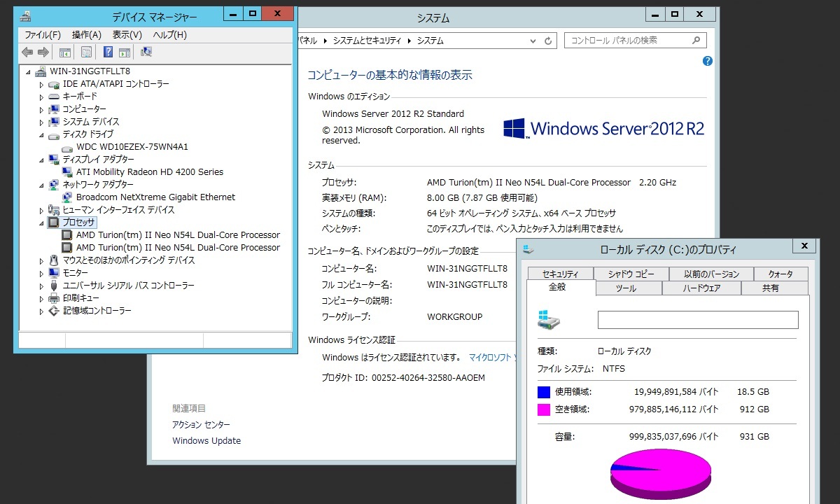This screenshot has height=504, width=840.
Task: Toggle the console tree toolbar icon
Action: pyautogui.click(x=65, y=52)
